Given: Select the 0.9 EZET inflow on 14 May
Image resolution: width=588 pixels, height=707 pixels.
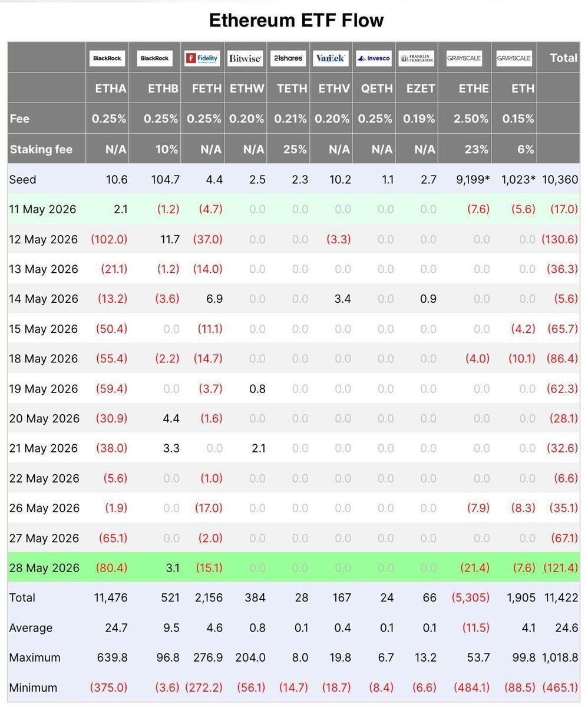Looking at the screenshot, I should [428, 299].
